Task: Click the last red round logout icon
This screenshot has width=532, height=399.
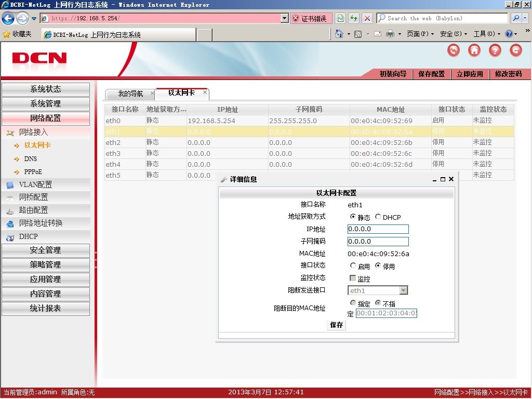Action: coord(516,50)
